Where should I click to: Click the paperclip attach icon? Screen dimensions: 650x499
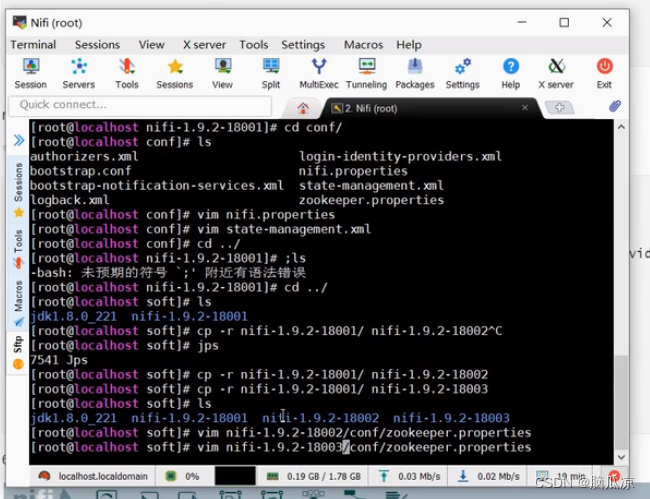(x=615, y=106)
